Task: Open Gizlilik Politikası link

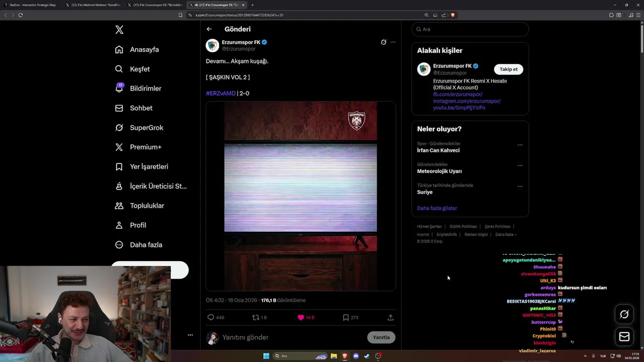Action: point(463,227)
